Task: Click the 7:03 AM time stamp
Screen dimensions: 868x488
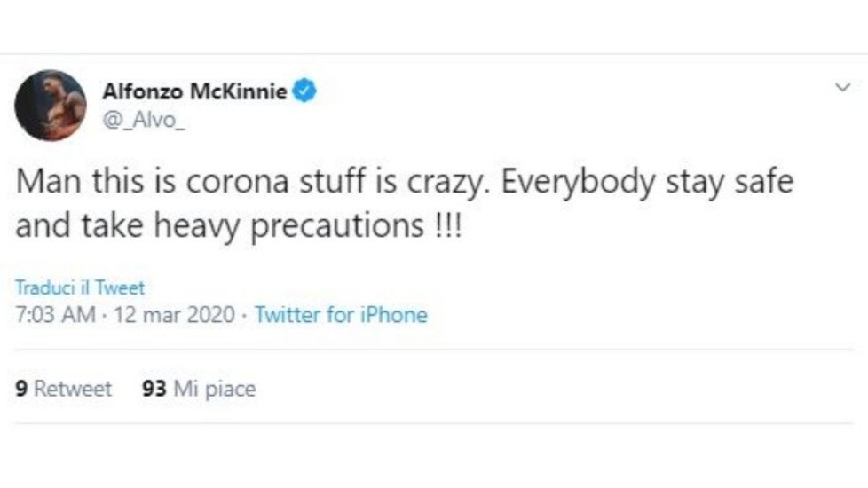Action: click(x=55, y=315)
